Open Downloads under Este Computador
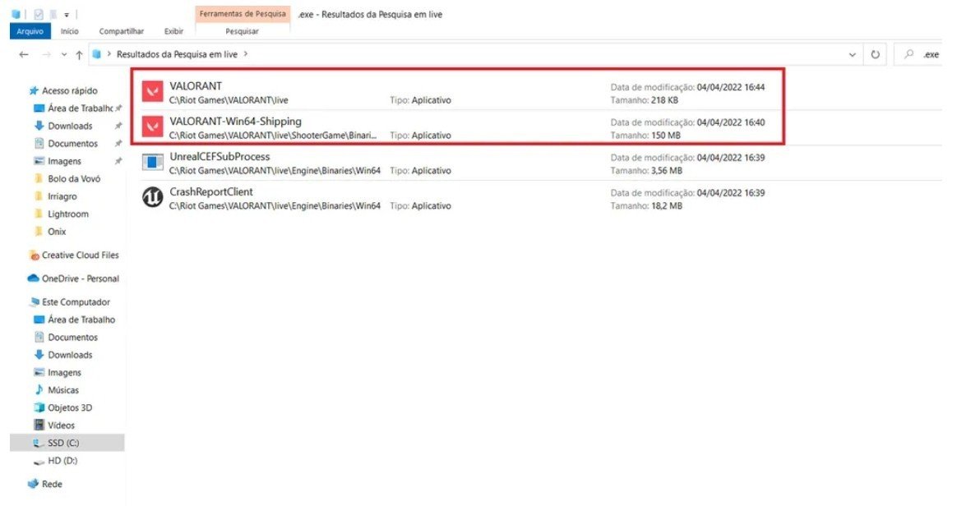The width and height of the screenshot is (980, 506). pyautogui.click(x=70, y=355)
